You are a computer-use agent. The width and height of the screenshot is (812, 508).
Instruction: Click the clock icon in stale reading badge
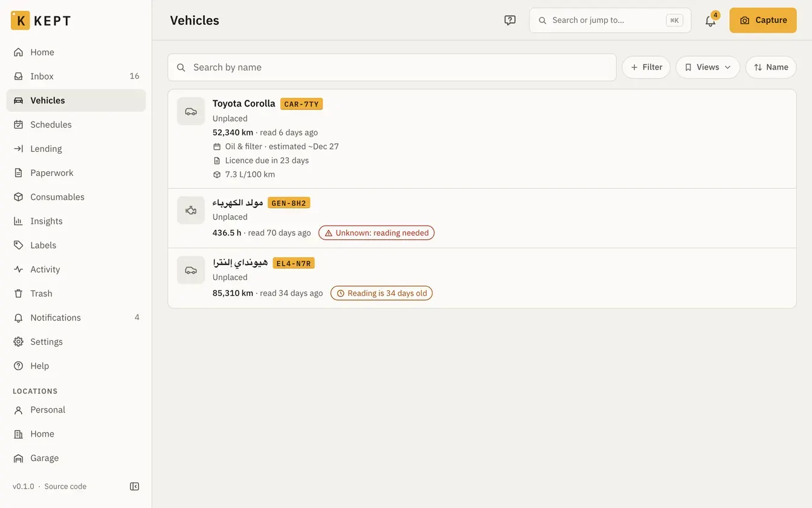coord(340,293)
